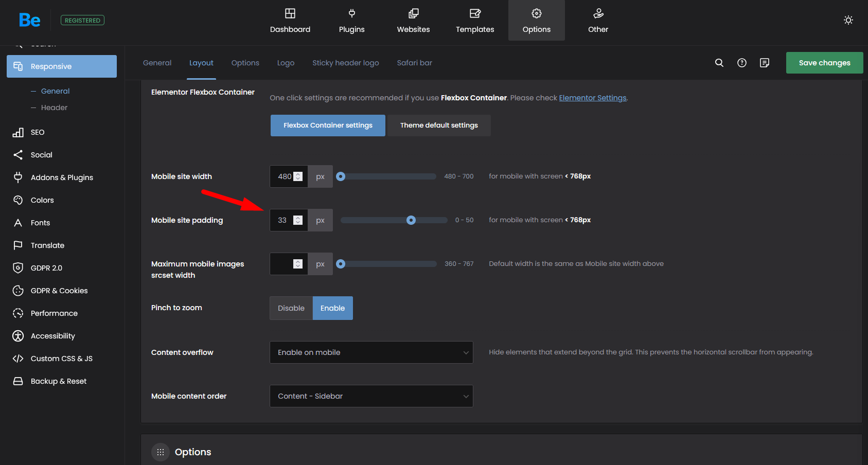Switch to the Options tab
The image size is (868, 465).
pyautogui.click(x=245, y=63)
